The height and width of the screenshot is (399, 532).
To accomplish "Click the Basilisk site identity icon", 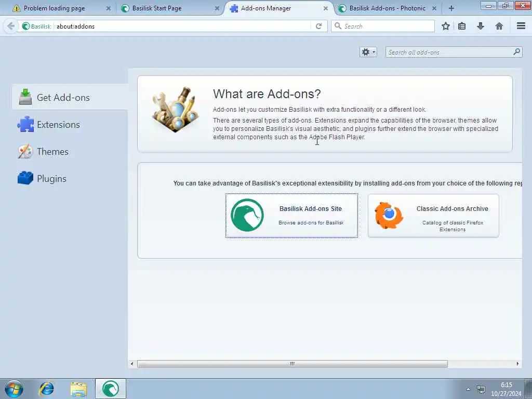I will point(26,26).
